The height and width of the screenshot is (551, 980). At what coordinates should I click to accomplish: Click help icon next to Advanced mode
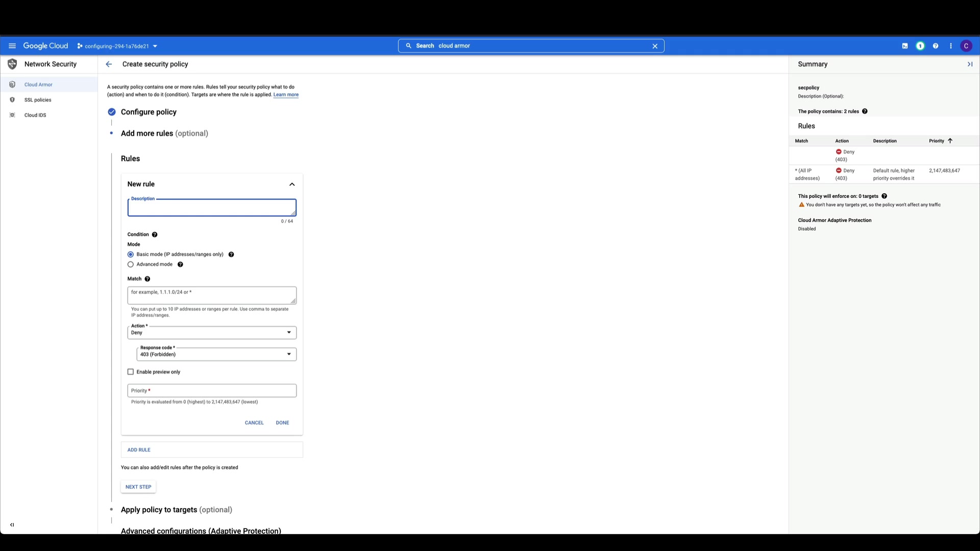(x=180, y=265)
